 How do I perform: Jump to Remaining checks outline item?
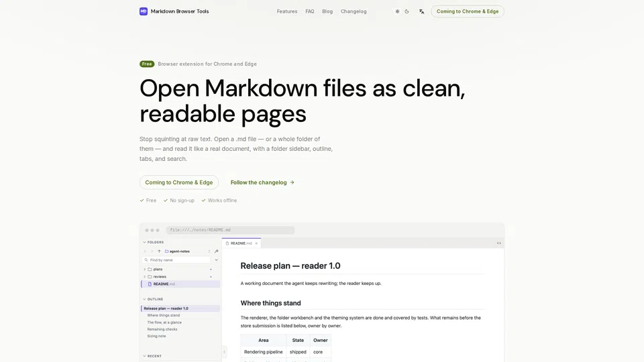pos(162,329)
